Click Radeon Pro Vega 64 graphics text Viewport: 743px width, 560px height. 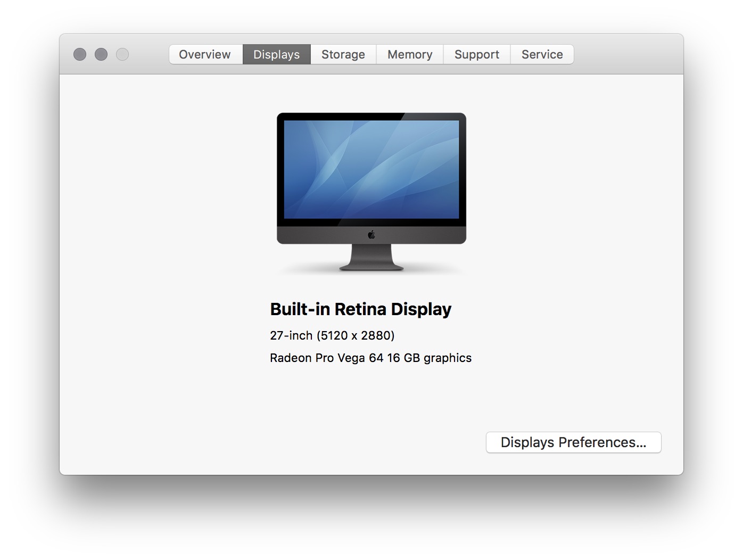click(371, 358)
